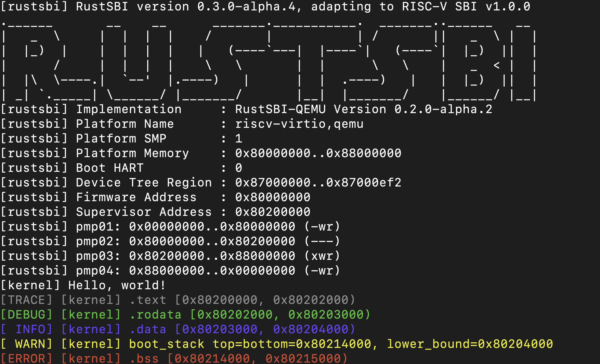This screenshot has width=600, height=364.
Task: Select the pmp02 range line
Action: [170, 241]
